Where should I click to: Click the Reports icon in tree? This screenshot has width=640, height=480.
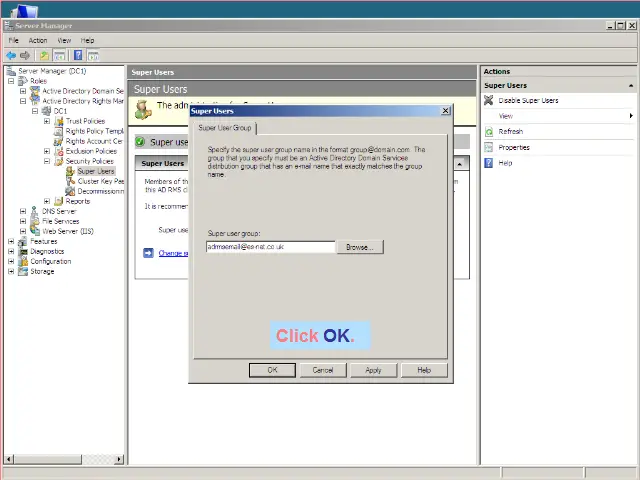pyautogui.click(x=59, y=201)
